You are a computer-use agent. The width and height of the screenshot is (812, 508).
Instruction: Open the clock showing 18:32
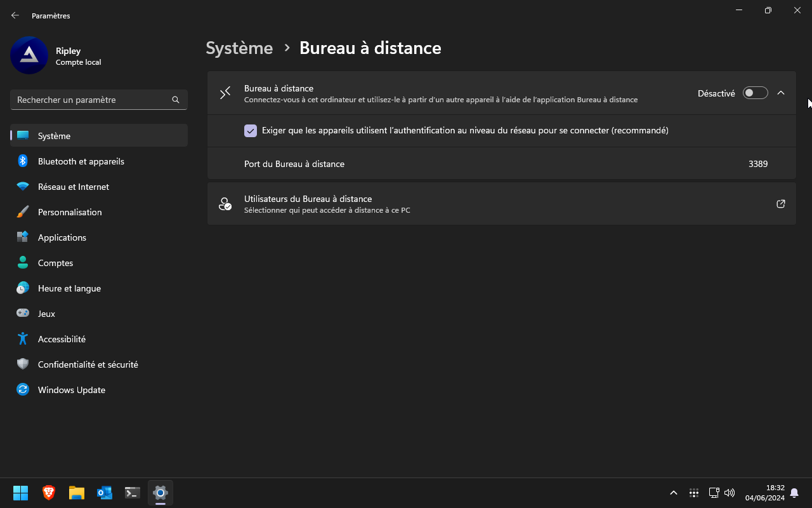click(765, 493)
